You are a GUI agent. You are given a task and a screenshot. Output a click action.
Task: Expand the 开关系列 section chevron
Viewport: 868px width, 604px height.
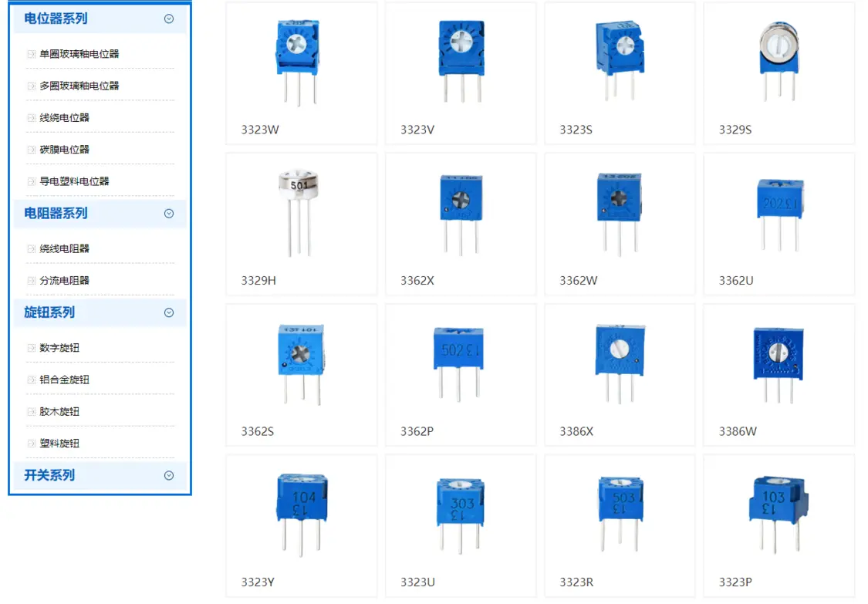[x=169, y=476]
